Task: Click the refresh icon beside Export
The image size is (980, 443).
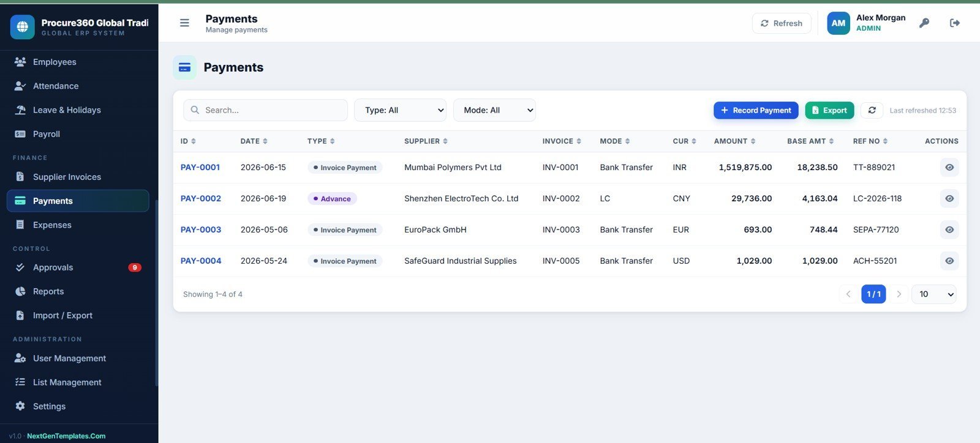Action: pos(872,110)
